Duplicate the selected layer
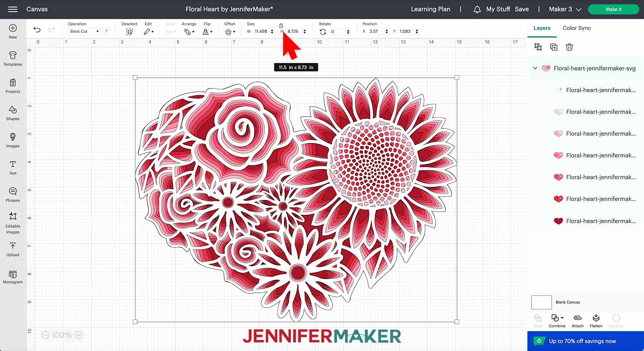This screenshot has width=644, height=351. (x=554, y=47)
